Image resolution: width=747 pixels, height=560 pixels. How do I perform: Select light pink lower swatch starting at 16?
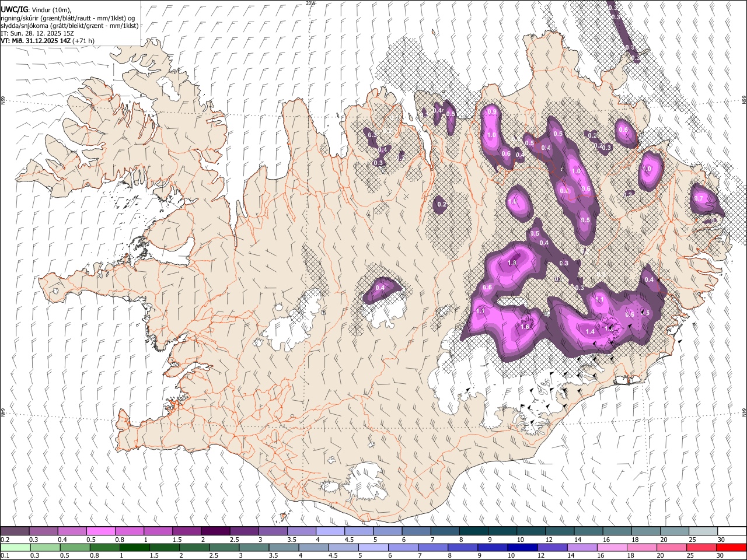(x=611, y=548)
